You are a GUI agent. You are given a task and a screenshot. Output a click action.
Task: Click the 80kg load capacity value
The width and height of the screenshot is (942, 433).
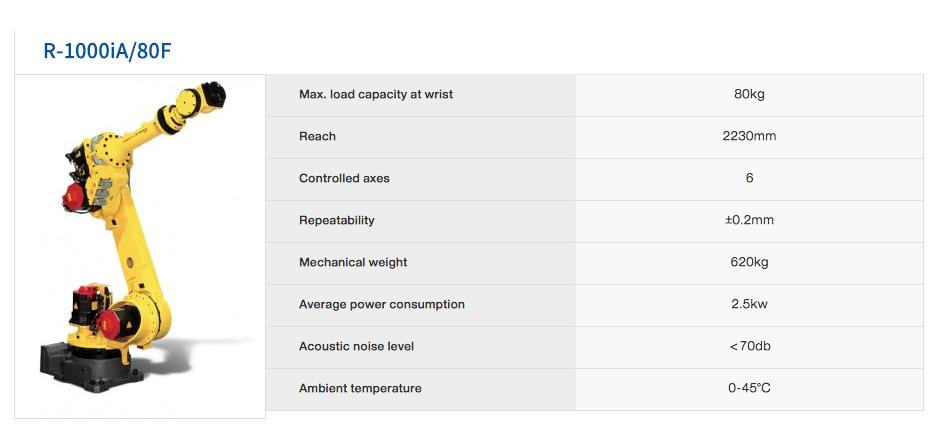[x=749, y=94]
